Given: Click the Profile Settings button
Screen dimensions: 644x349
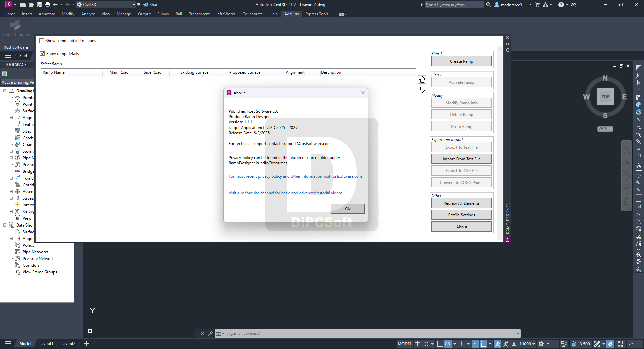Looking at the screenshot, I should [x=461, y=215].
